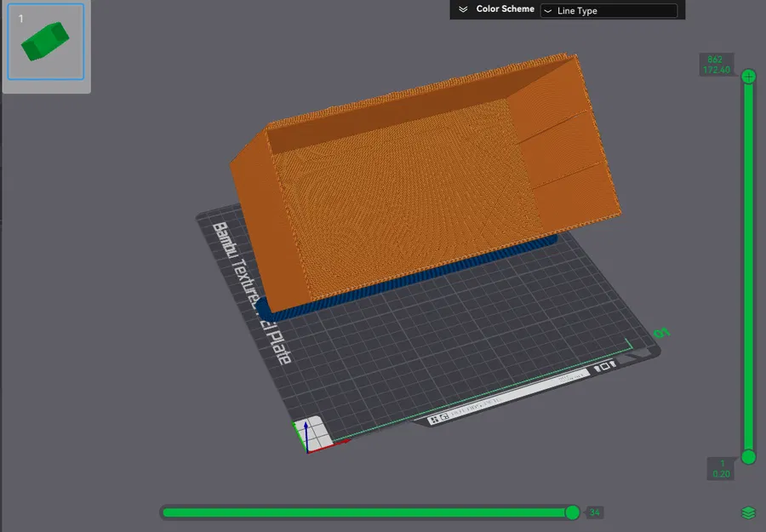Image resolution: width=766 pixels, height=532 pixels.
Task: Click the vertical layer slider bottom handle
Action: point(748,457)
